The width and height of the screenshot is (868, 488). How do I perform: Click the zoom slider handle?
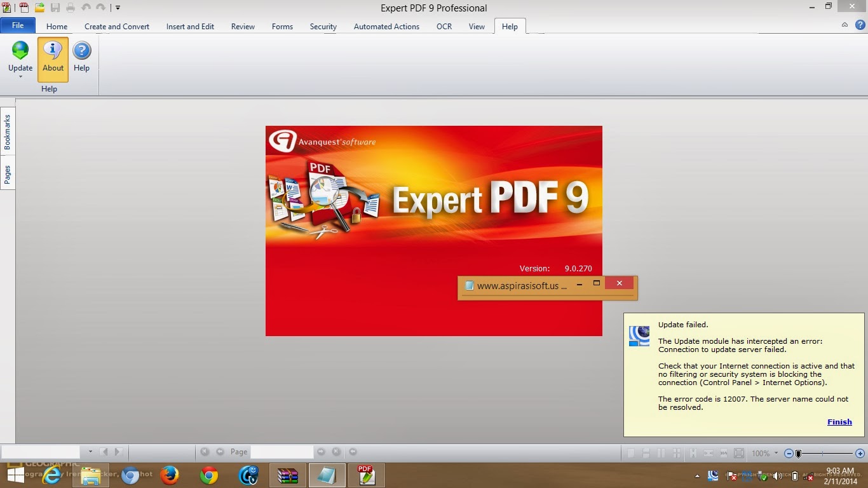799,453
